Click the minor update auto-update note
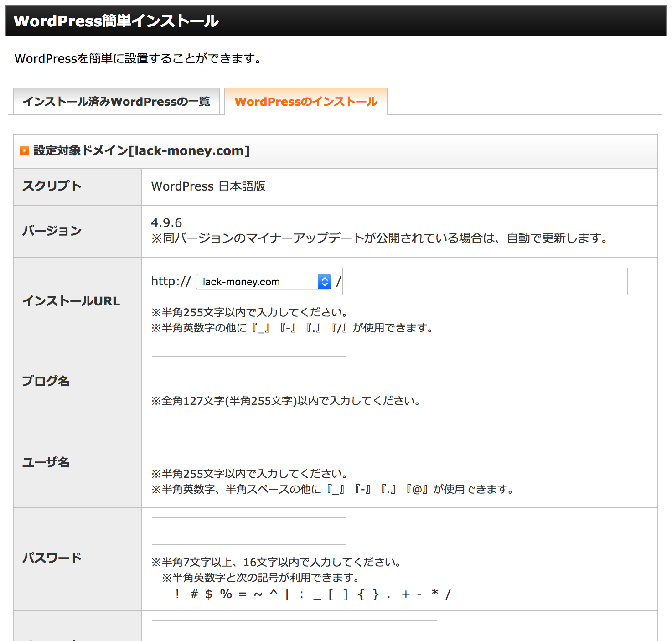The height and width of the screenshot is (641, 672). tap(380, 238)
